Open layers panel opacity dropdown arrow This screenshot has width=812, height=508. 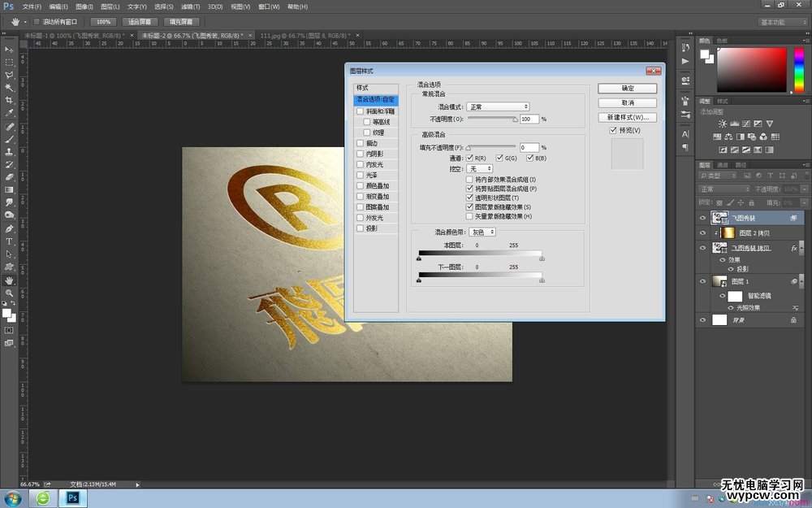click(x=804, y=189)
